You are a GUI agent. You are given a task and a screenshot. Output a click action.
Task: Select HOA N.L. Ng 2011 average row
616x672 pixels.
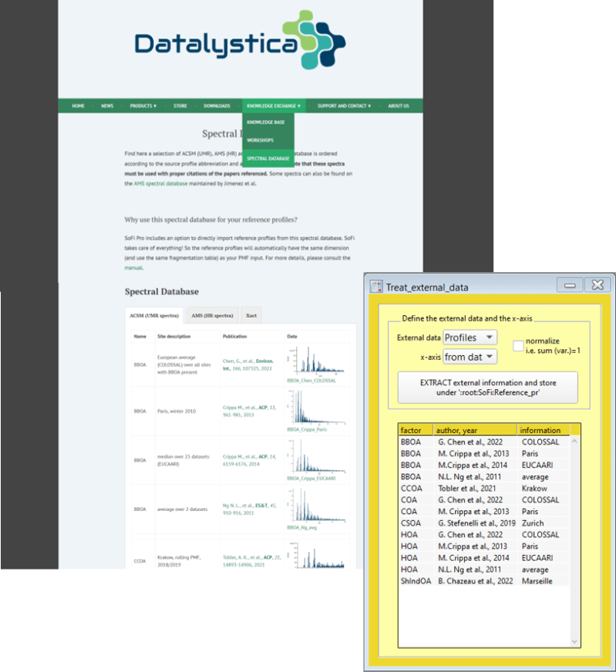484,570
